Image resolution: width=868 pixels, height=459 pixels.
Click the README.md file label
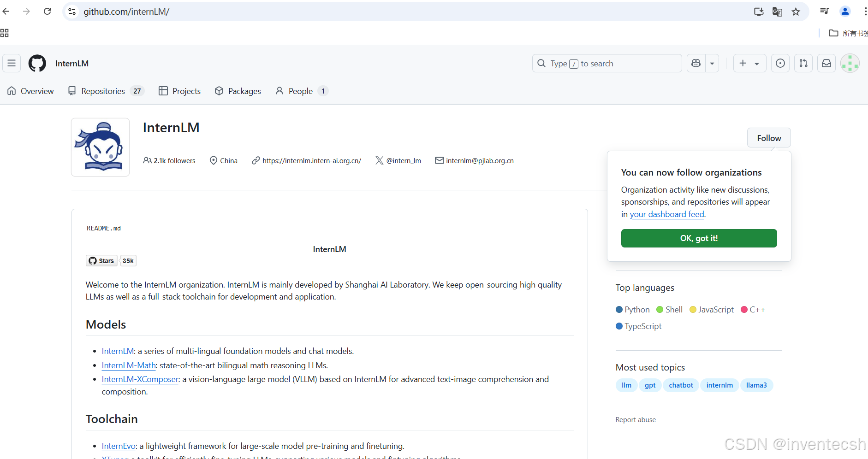click(x=104, y=228)
